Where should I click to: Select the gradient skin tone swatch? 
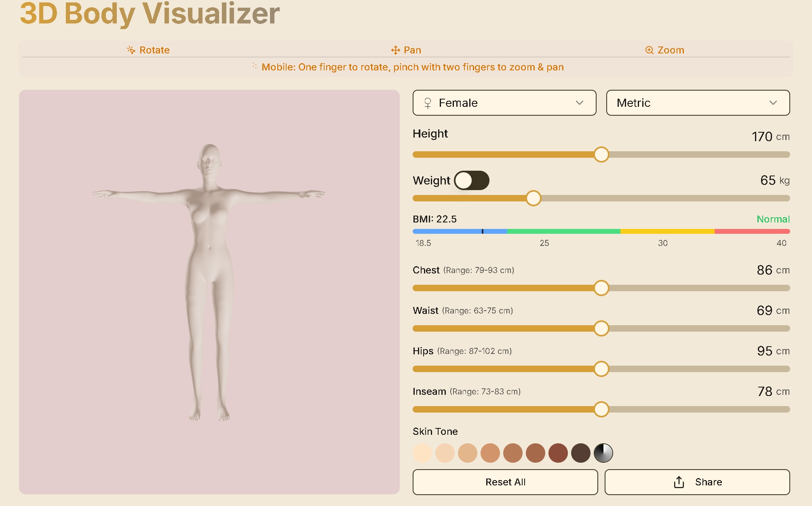click(603, 453)
